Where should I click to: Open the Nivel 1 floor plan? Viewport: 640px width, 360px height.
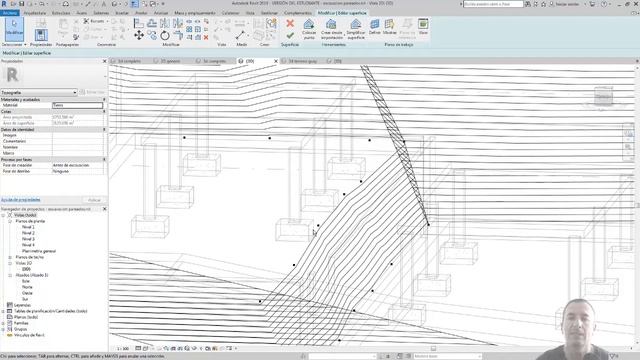click(28, 227)
